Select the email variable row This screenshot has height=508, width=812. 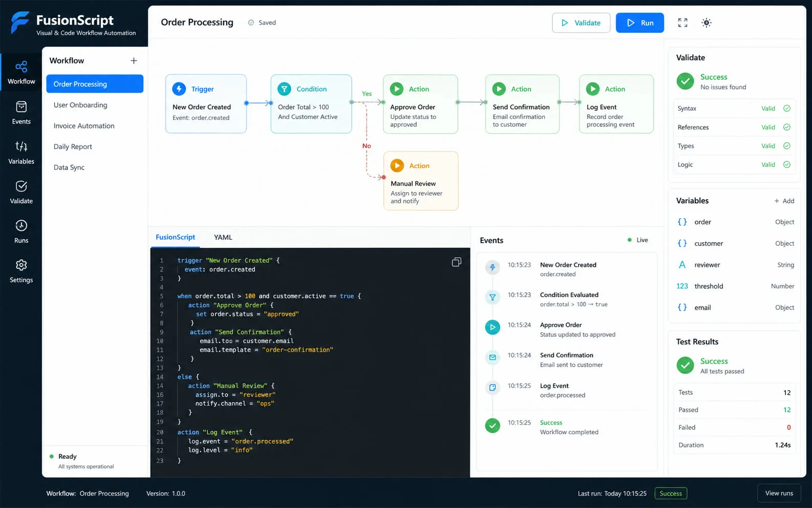(x=735, y=307)
